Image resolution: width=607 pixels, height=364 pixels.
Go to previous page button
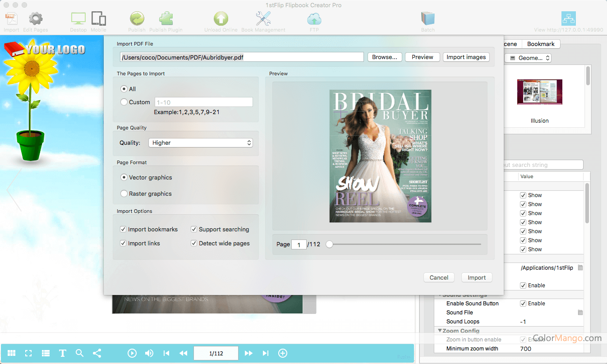(183, 353)
